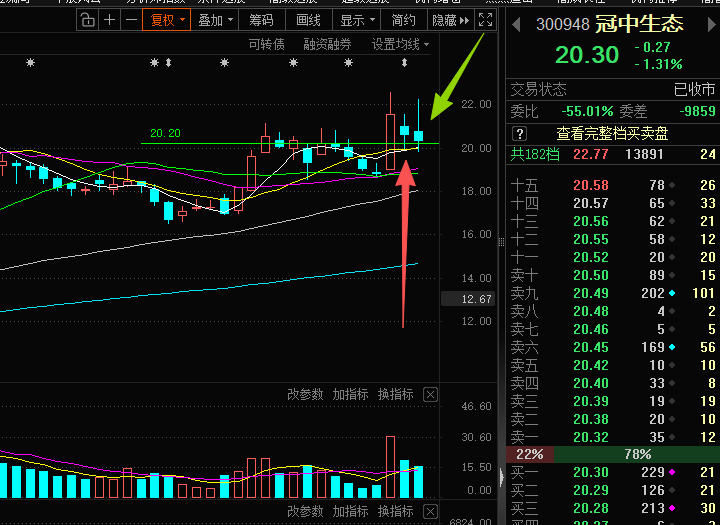Click the first info star marker on chart
Image resolution: width=720 pixels, height=525 pixels.
30,62
